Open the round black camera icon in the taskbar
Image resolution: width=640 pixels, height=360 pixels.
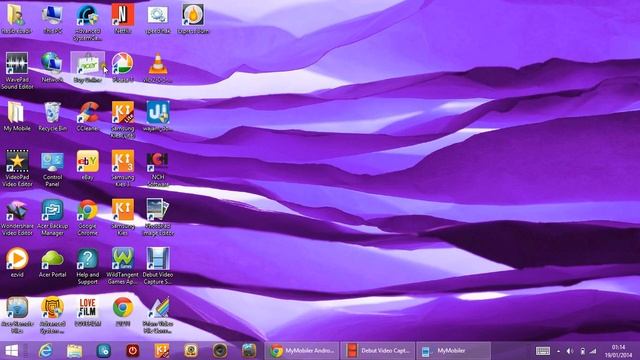pyautogui.click(x=220, y=351)
